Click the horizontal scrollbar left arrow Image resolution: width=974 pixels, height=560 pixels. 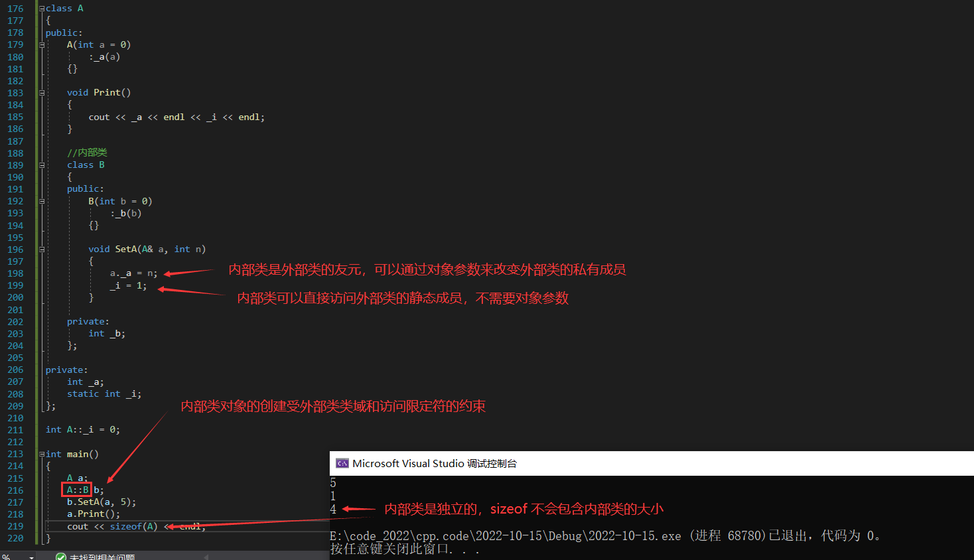(x=206, y=557)
